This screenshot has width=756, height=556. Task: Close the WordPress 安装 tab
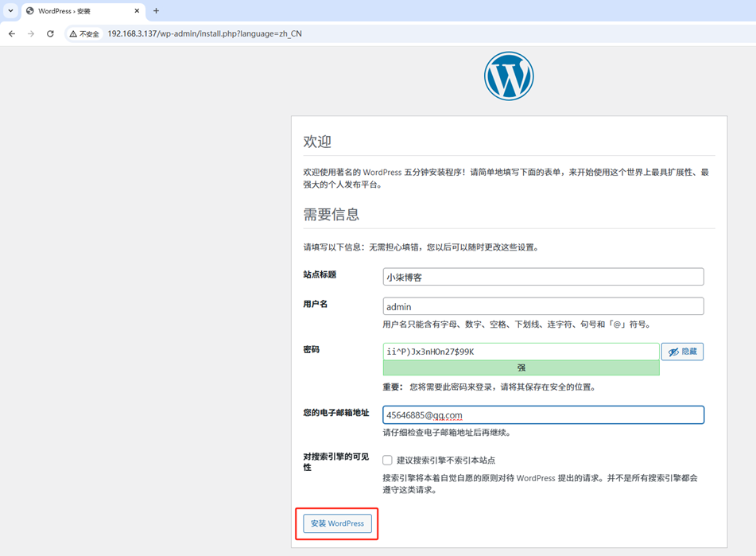click(137, 10)
